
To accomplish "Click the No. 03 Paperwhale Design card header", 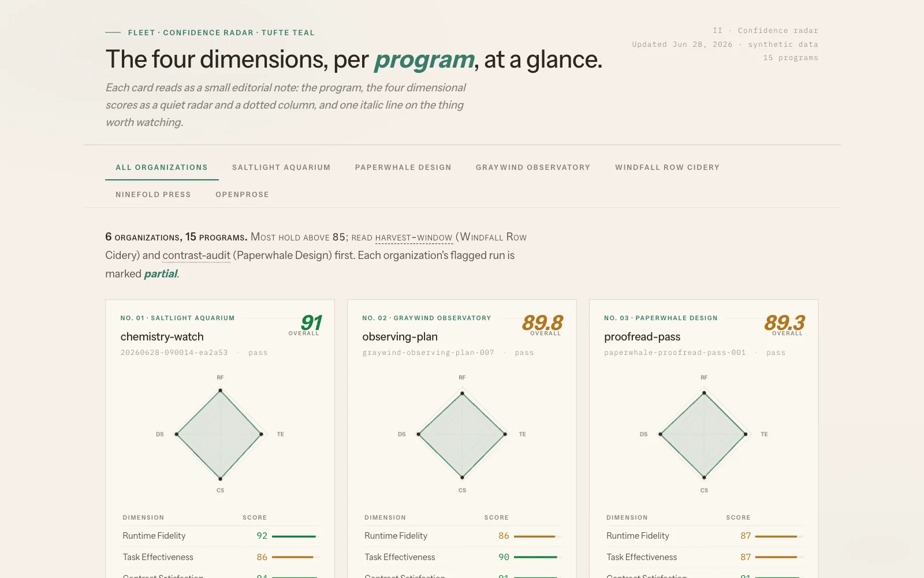I will point(661,318).
